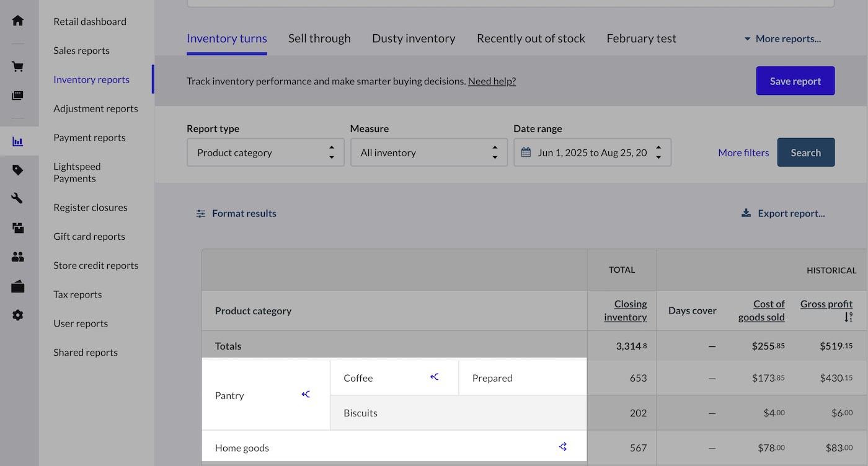Click the customers people icon
868x466 pixels.
coord(19,257)
